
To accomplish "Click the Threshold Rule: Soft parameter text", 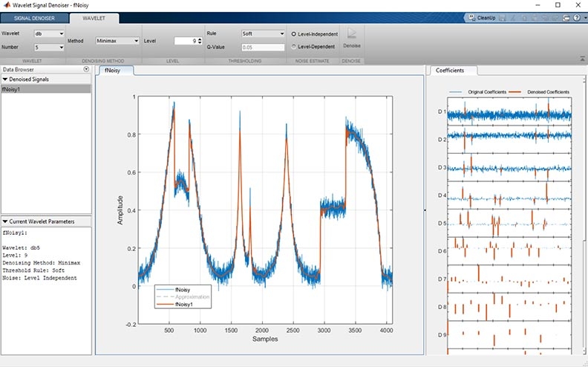I will point(33,270).
